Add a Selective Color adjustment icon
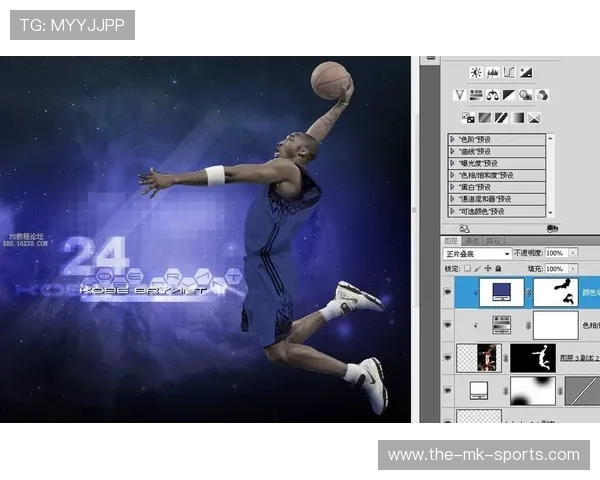Image resolution: width=600 pixels, height=480 pixels. point(534,118)
